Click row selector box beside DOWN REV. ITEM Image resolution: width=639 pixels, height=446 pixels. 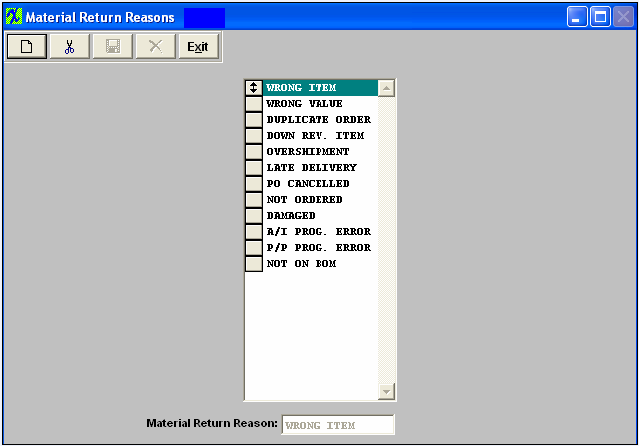point(254,135)
